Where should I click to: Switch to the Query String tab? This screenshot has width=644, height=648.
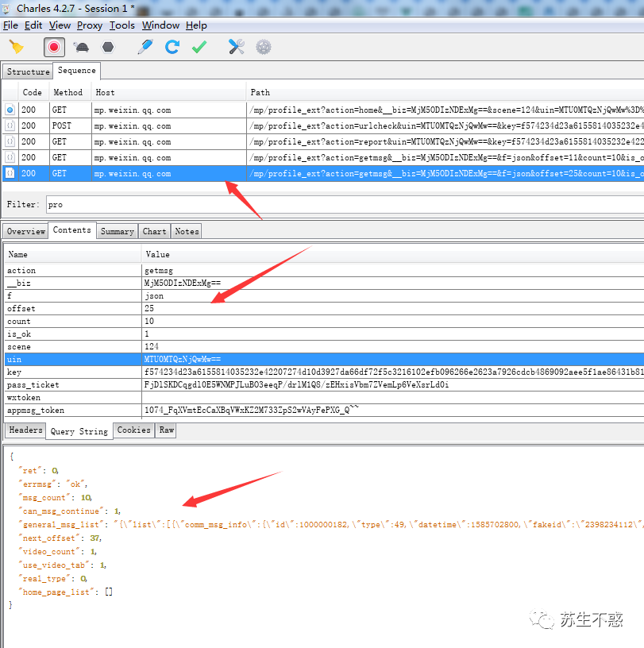[79, 431]
